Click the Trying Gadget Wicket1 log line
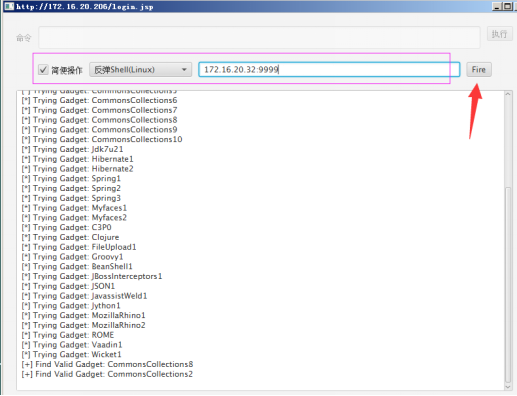517x396 pixels. coord(71,354)
